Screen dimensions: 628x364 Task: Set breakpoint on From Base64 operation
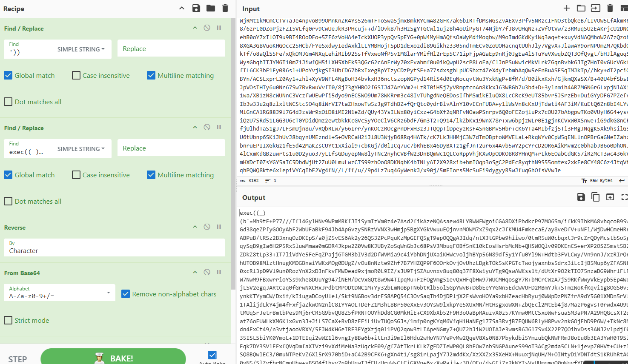click(x=219, y=272)
